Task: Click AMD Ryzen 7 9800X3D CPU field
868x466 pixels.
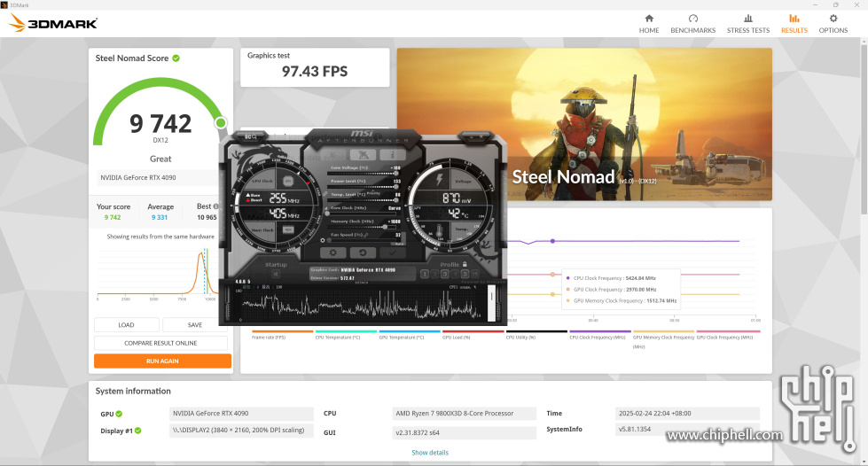Action: pos(464,414)
